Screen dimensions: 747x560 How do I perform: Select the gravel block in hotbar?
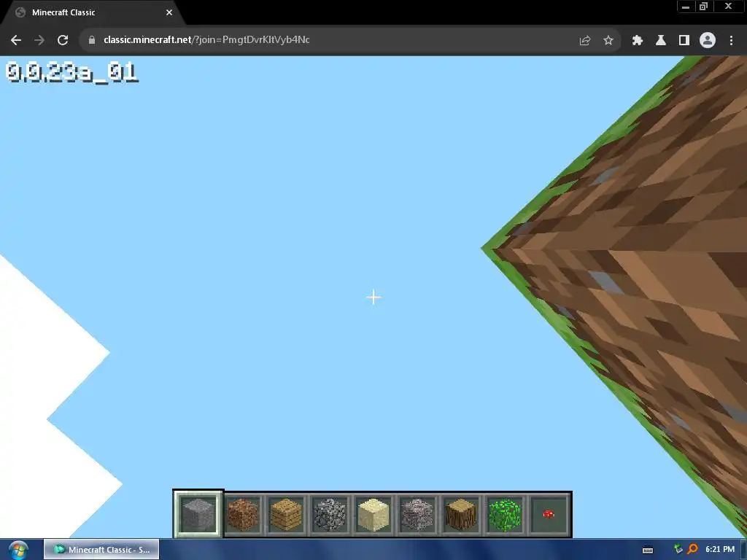coord(417,514)
